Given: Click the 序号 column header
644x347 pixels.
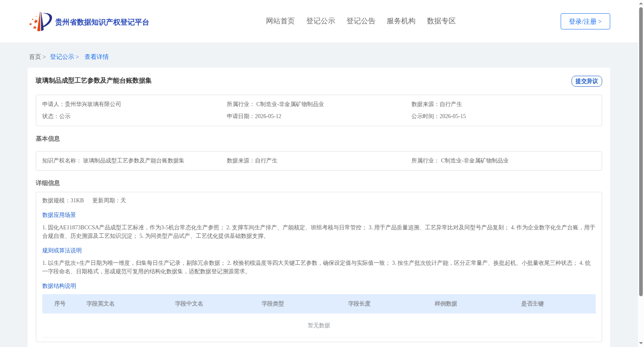Looking at the screenshot, I should [60, 304].
